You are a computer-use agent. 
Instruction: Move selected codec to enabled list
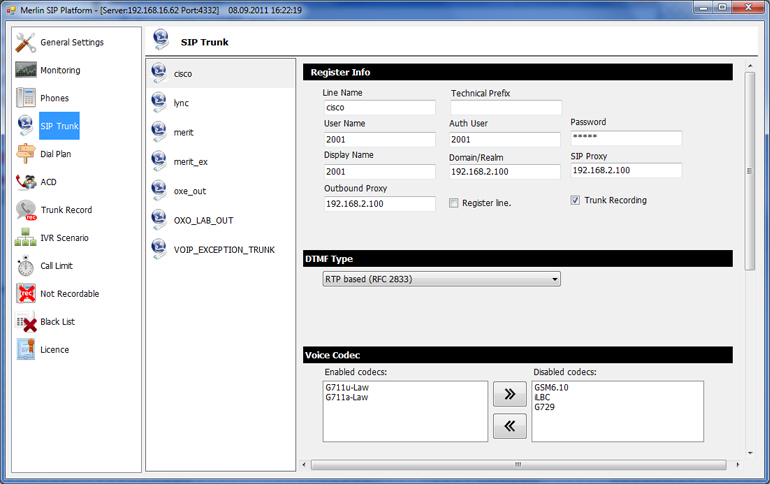click(x=510, y=426)
